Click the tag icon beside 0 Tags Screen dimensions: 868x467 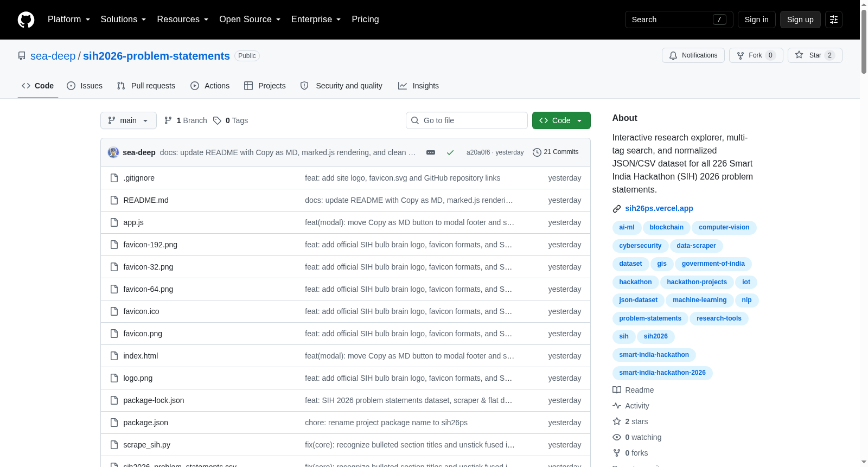217,120
